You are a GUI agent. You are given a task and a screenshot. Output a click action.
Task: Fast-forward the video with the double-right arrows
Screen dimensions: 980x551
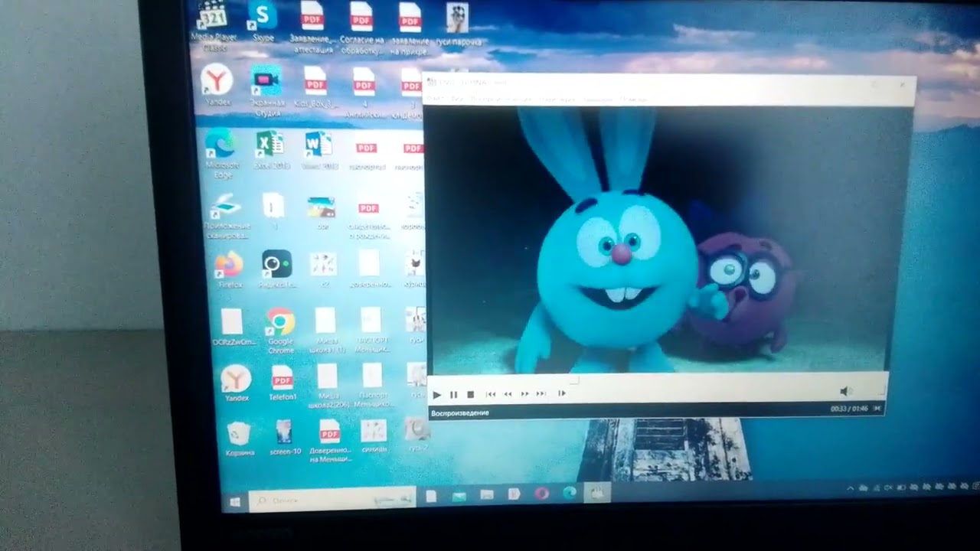pos(524,394)
